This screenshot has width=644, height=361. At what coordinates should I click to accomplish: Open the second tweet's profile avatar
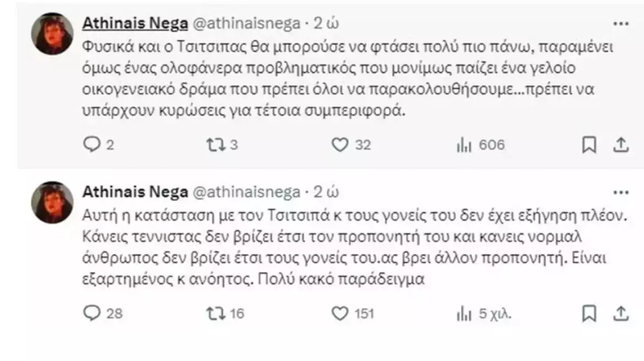tap(52, 203)
